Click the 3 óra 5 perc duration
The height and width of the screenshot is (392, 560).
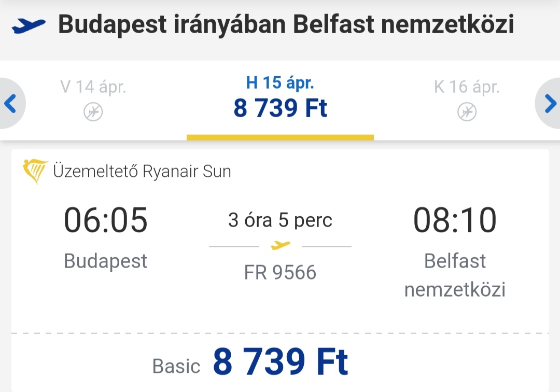point(281,220)
